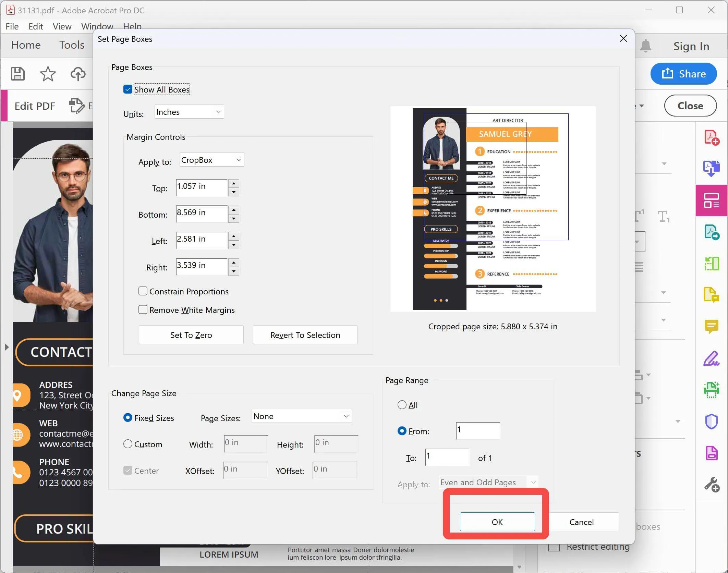
Task: Open the View menu in menu bar
Action: pos(61,26)
